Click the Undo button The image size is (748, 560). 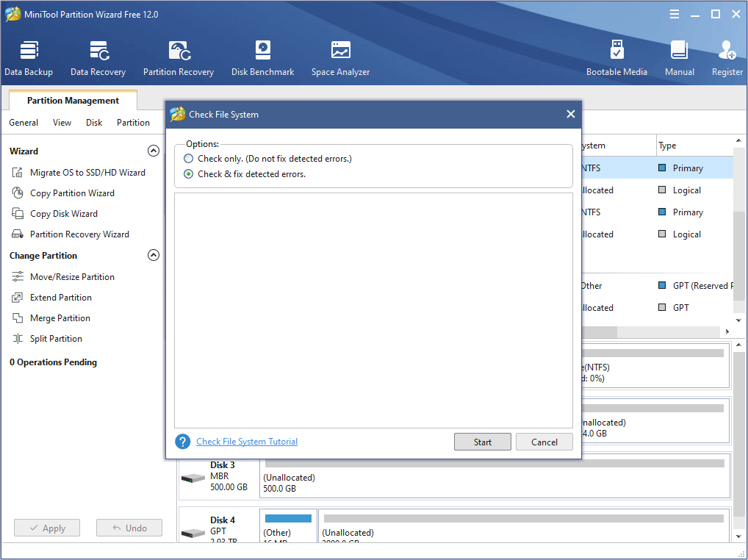[129, 528]
